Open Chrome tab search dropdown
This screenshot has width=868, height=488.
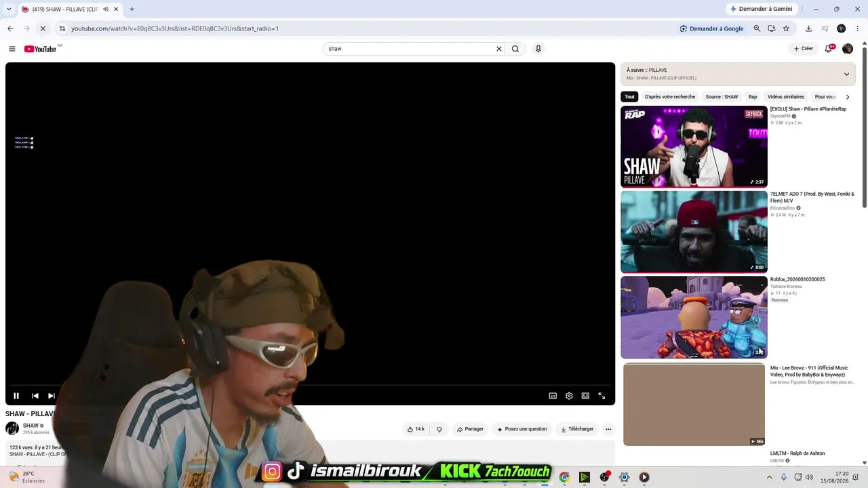click(9, 9)
